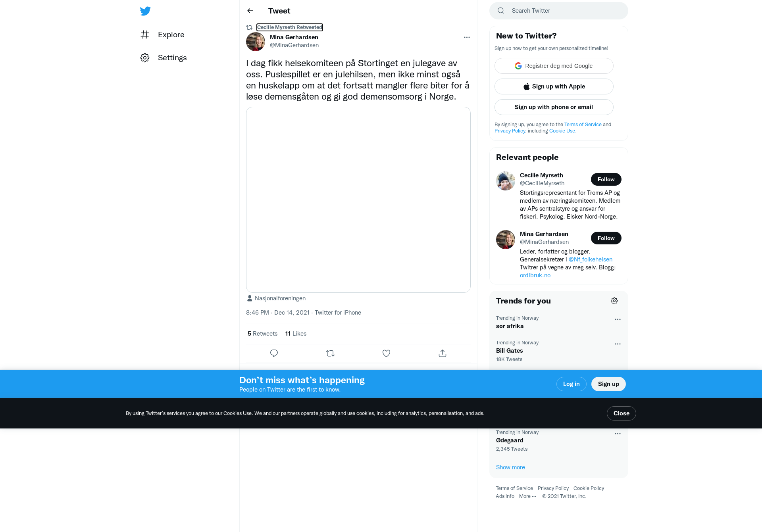Image resolution: width=762 pixels, height=532 pixels.
Task: Open the Trends settings gear icon
Action: 614,301
